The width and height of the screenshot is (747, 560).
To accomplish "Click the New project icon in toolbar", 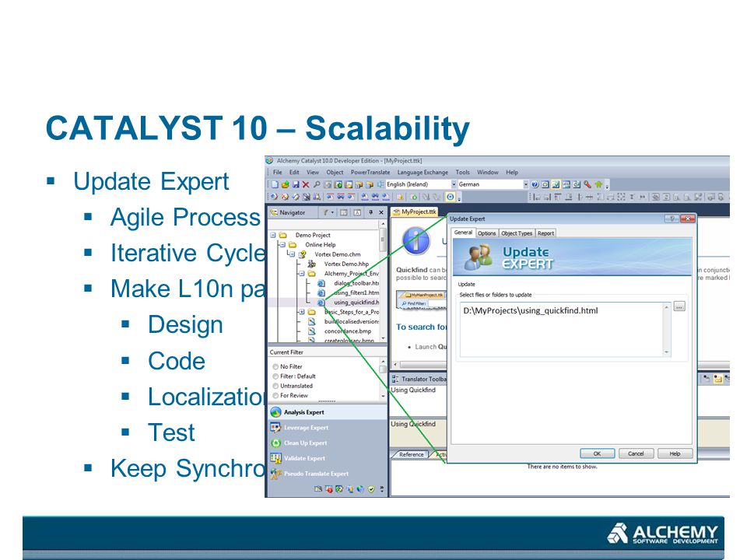I will pyautogui.click(x=275, y=185).
